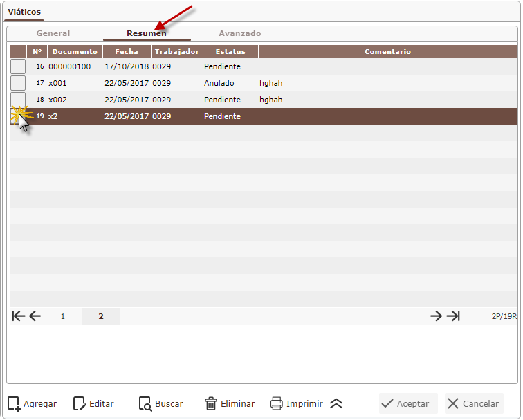Switch to the General tab
This screenshot has width=523, height=420.
(x=53, y=33)
